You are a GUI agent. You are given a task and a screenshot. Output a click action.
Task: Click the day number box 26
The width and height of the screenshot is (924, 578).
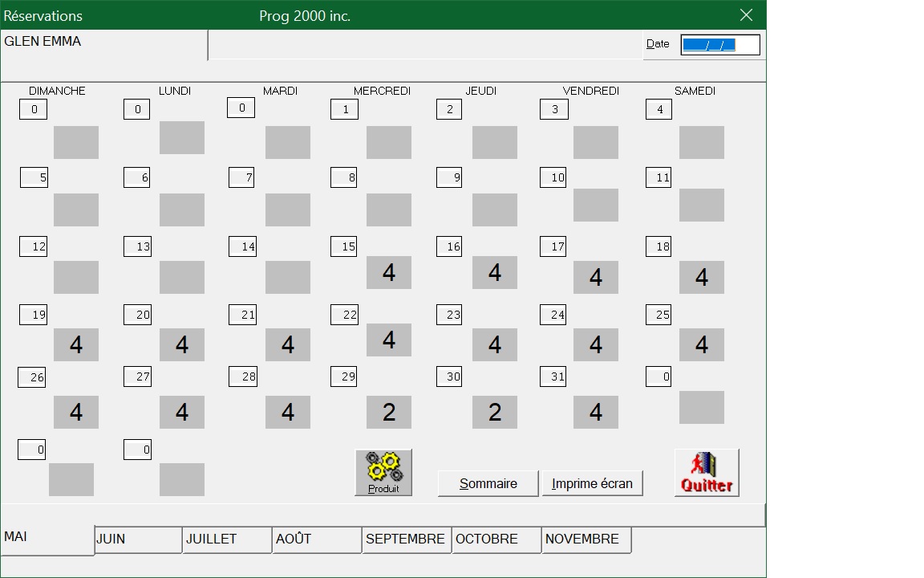pyautogui.click(x=32, y=377)
